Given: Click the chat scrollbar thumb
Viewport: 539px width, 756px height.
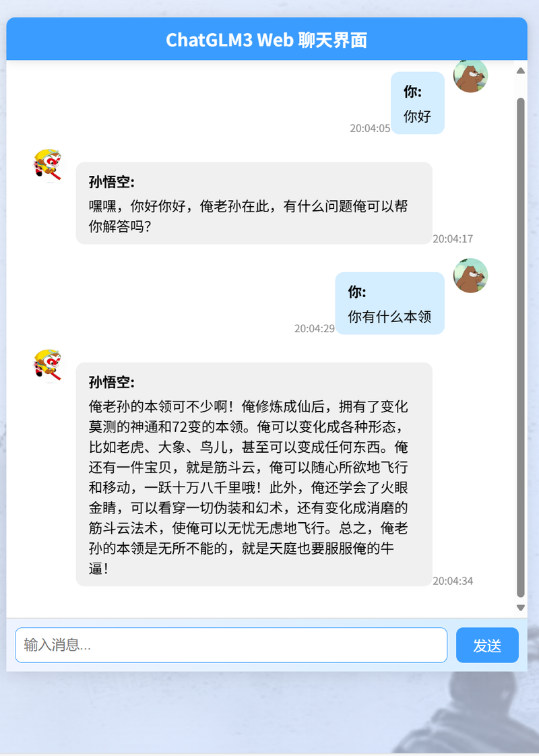Looking at the screenshot, I should [521, 347].
